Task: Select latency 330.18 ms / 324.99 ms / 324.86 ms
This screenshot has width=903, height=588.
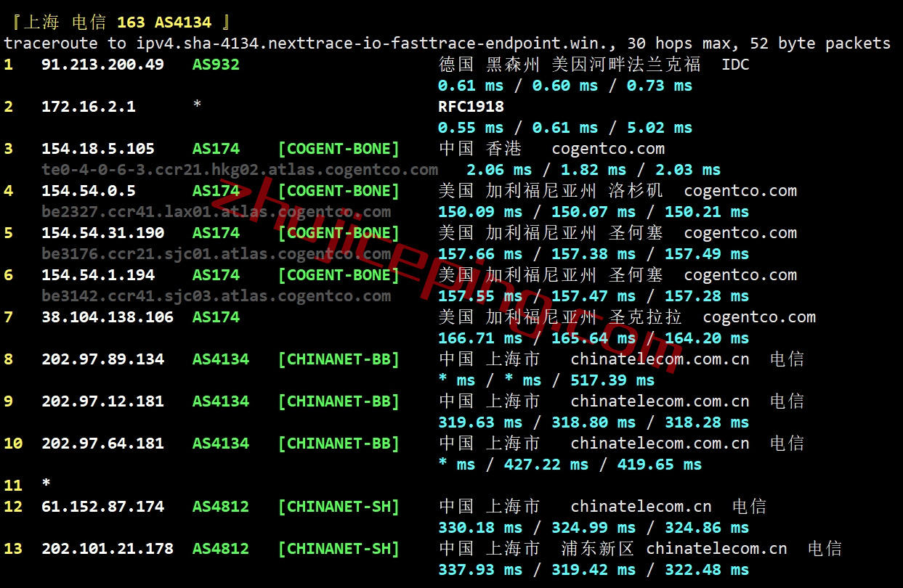Action: 594,528
